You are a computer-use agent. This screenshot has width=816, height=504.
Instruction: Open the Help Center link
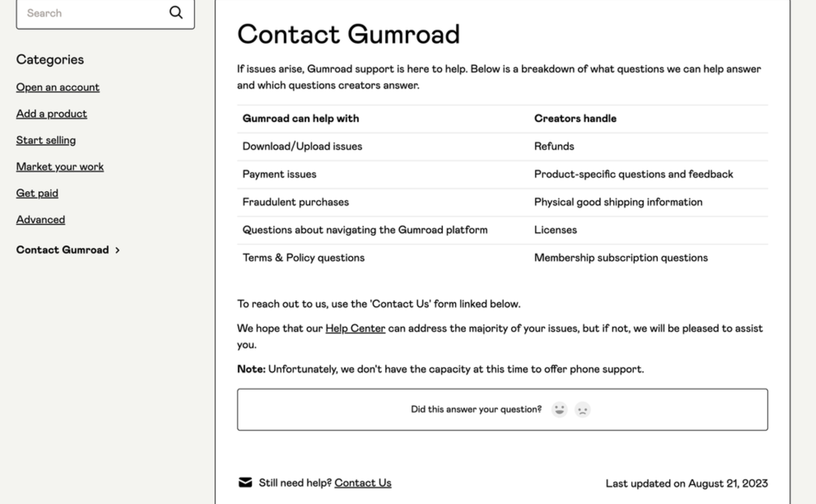tap(355, 328)
